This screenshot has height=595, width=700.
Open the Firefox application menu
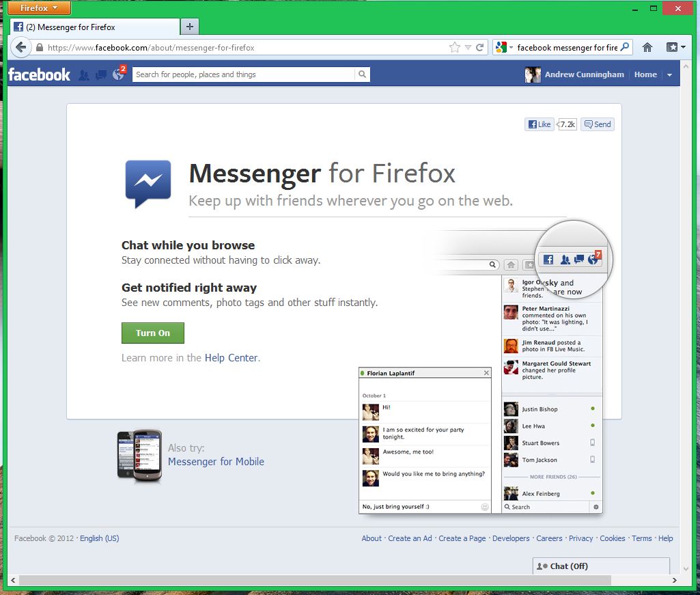click(x=40, y=8)
